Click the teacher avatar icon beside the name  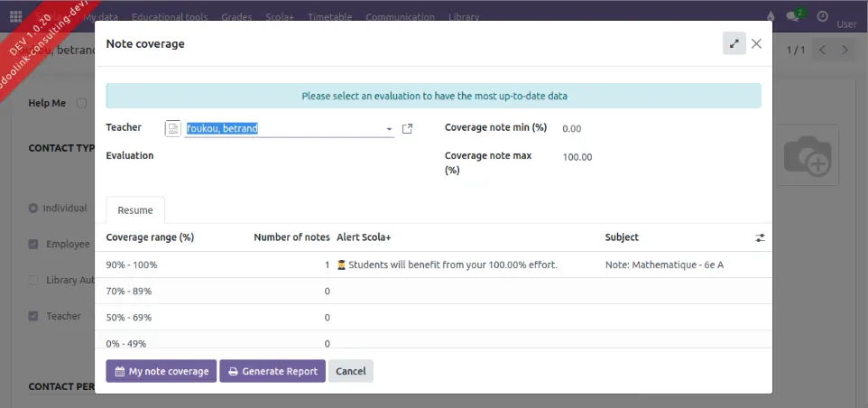[x=173, y=129]
